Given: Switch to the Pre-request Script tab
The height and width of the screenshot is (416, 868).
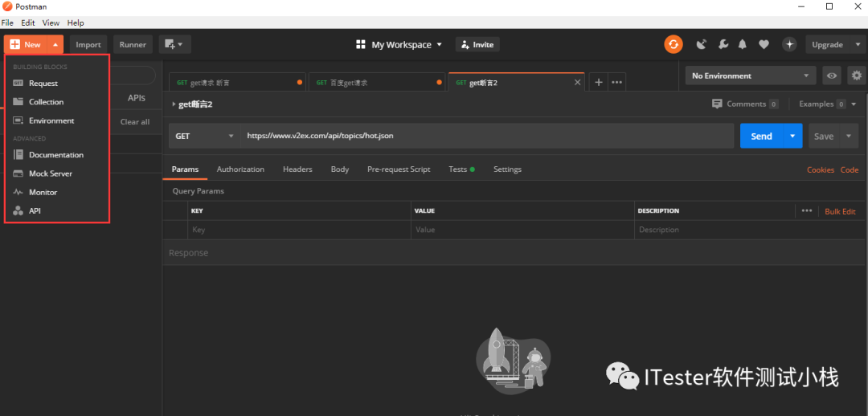Looking at the screenshot, I should 399,169.
